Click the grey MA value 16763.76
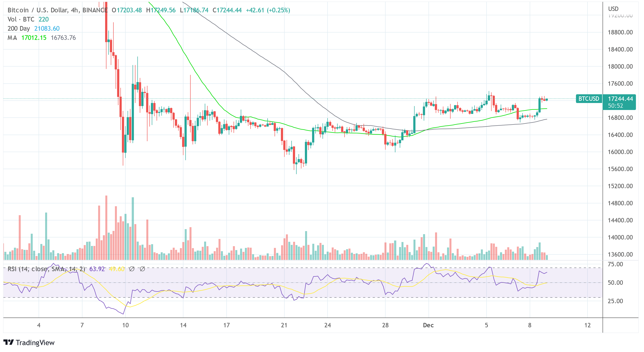This screenshot has width=644, height=352. [x=63, y=38]
